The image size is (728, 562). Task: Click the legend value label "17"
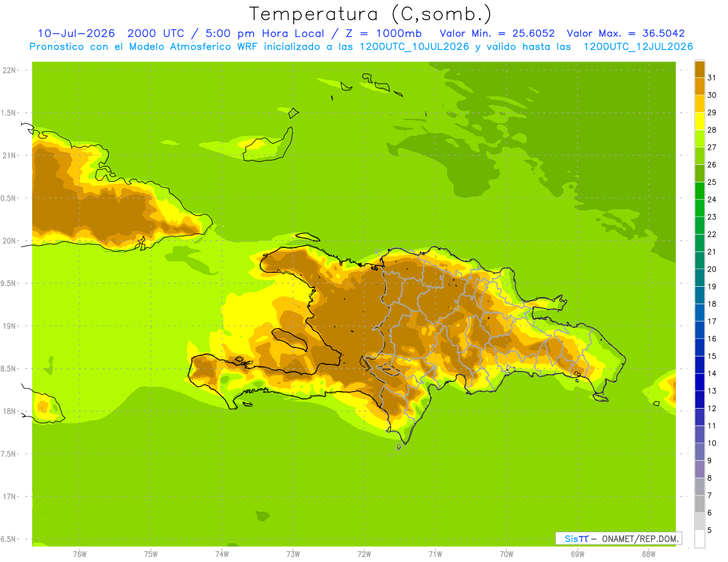[x=712, y=321]
